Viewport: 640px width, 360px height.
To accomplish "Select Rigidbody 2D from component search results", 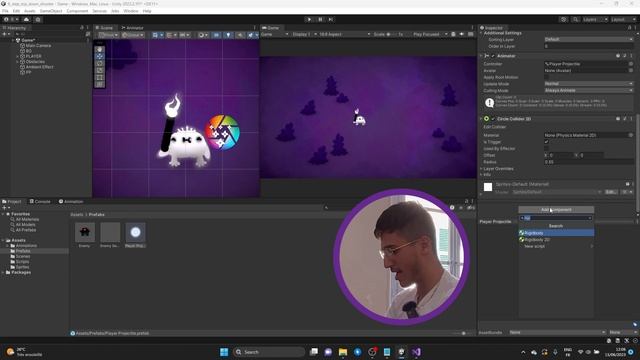I will click(x=556, y=240).
